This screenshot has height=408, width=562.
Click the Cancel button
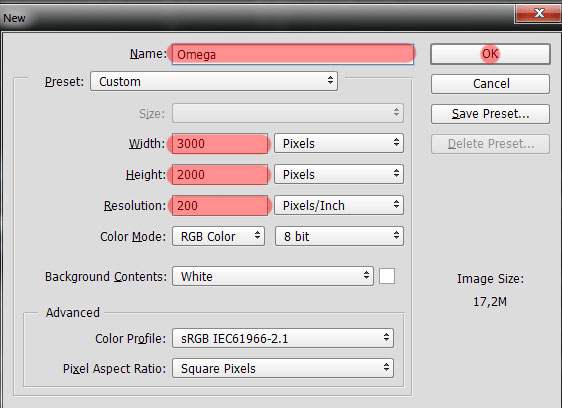pyautogui.click(x=490, y=84)
